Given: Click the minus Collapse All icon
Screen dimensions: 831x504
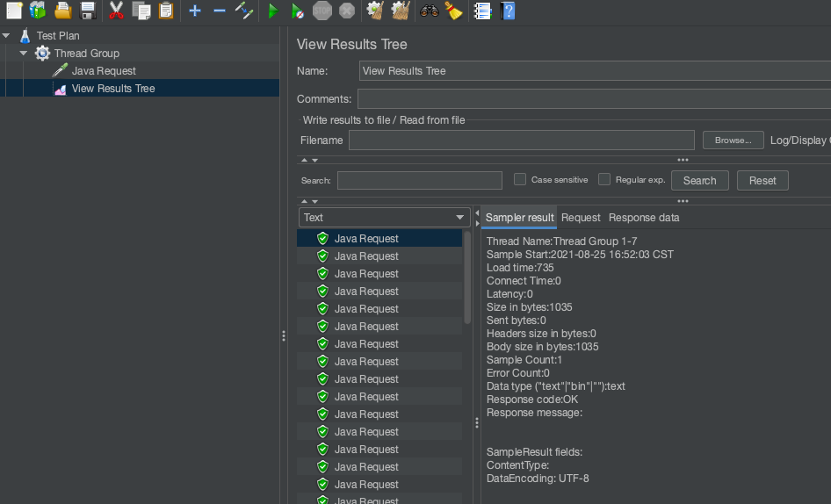Looking at the screenshot, I should [220, 11].
